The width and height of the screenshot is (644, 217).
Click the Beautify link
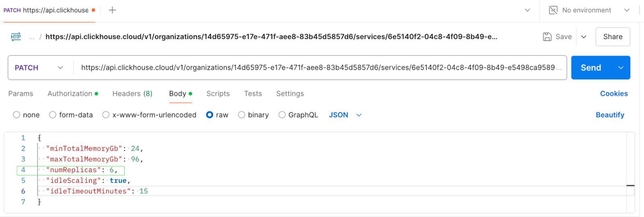tap(610, 115)
